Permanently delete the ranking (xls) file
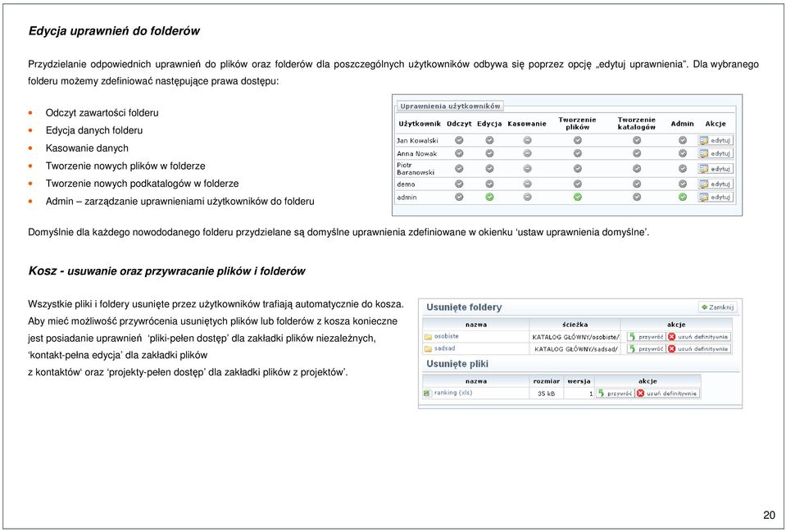Image resolution: width=786 pixels, height=532 pixels. 668,393
